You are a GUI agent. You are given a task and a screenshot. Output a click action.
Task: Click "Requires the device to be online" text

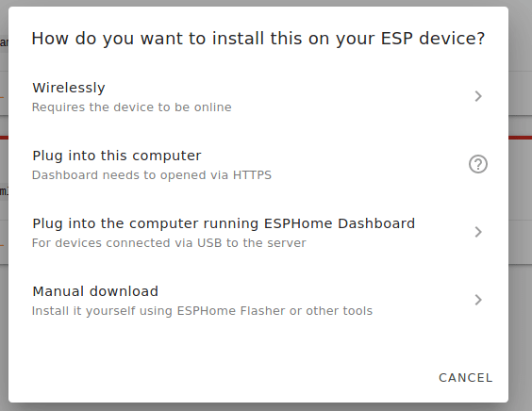132,107
